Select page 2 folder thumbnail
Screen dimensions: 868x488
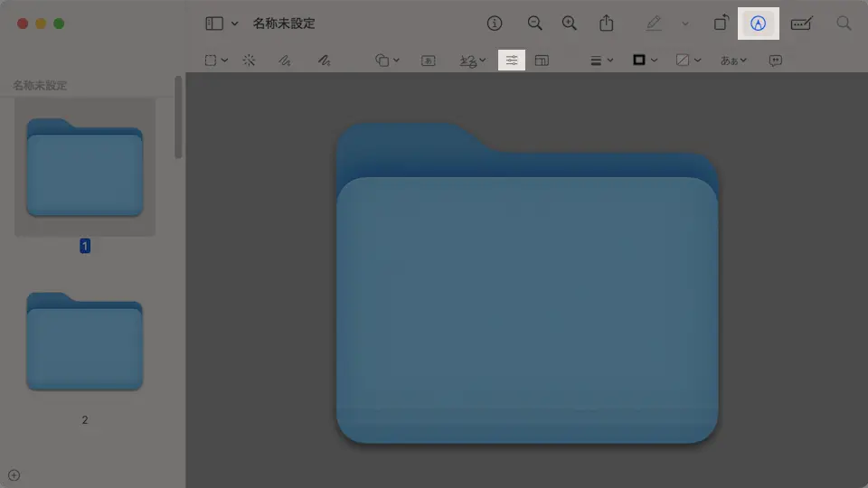tap(85, 342)
